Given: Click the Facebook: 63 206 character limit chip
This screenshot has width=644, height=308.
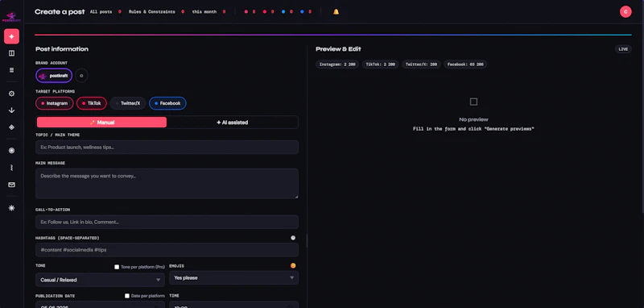Looking at the screenshot, I should click(x=465, y=65).
